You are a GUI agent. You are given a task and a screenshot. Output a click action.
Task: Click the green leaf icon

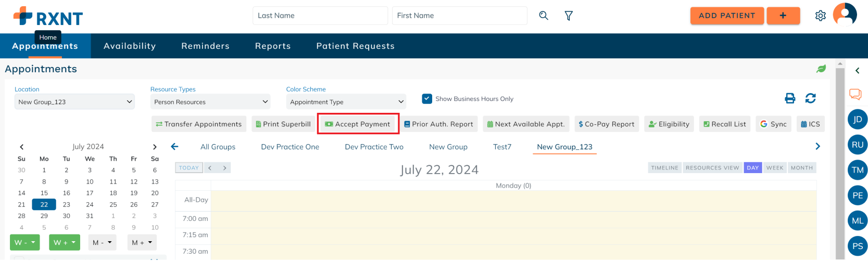tap(821, 69)
